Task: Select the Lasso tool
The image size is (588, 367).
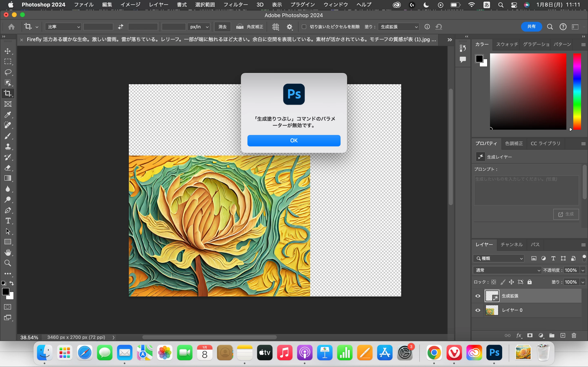Action: coord(8,72)
